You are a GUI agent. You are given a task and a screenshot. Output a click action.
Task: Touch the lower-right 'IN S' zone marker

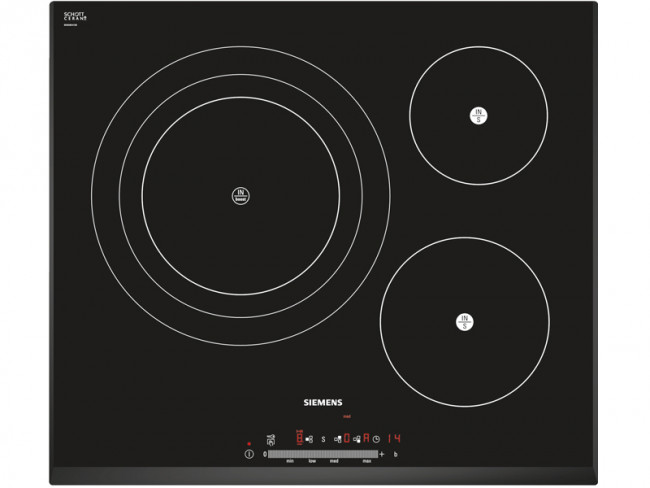pyautogui.click(x=464, y=322)
